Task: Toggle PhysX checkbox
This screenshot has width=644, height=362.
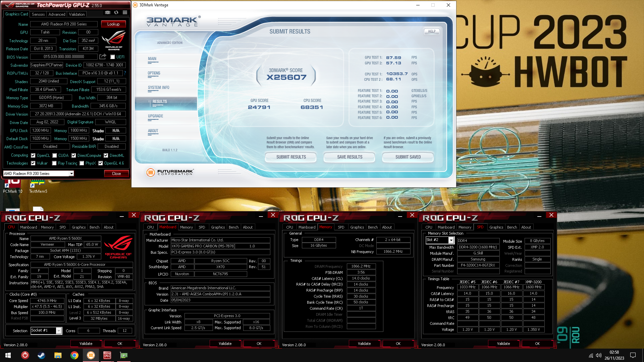Action: [82, 163]
